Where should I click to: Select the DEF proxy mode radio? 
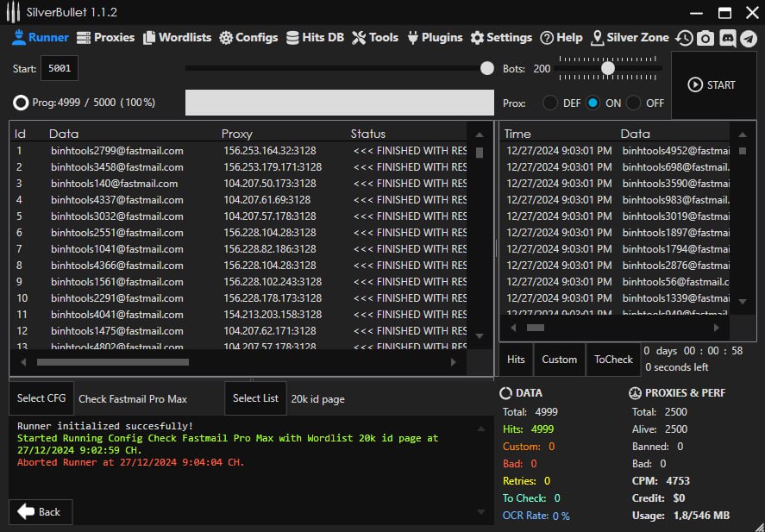tap(549, 103)
